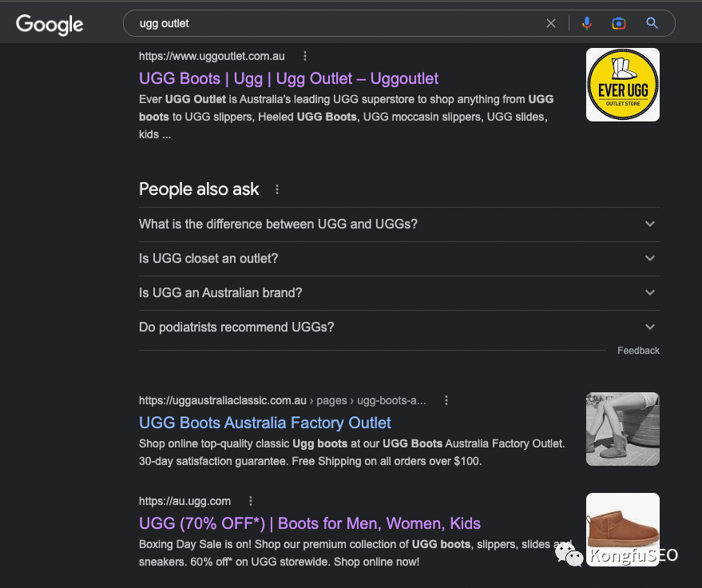Viewport: 702px width, 588px height.
Task: Click the Ever UGG Outlet Store thumbnail
Action: 623,85
